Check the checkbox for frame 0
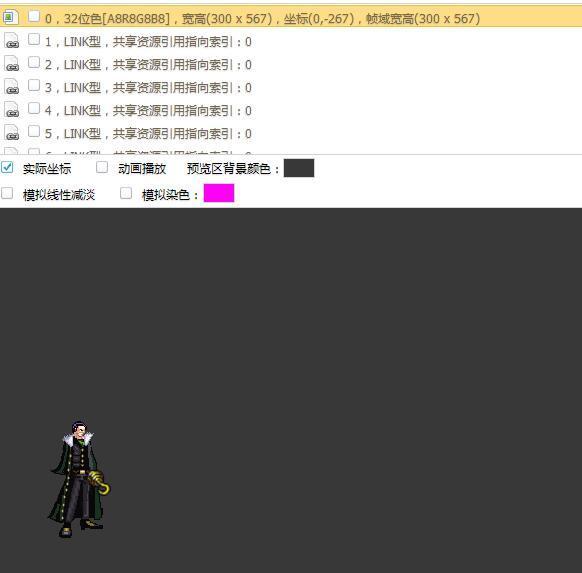This screenshot has width=582, height=573. click(x=34, y=16)
